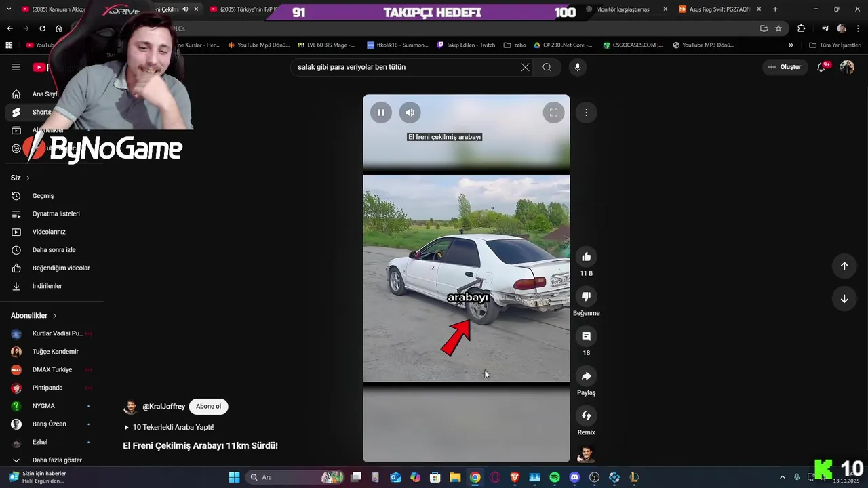Clear the search box text
The image size is (868, 488).
click(x=525, y=67)
